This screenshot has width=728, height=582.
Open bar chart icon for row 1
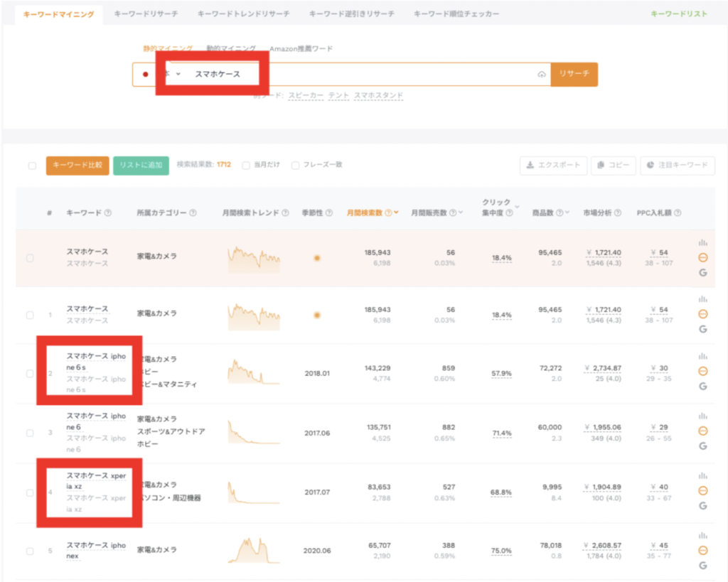coord(703,299)
